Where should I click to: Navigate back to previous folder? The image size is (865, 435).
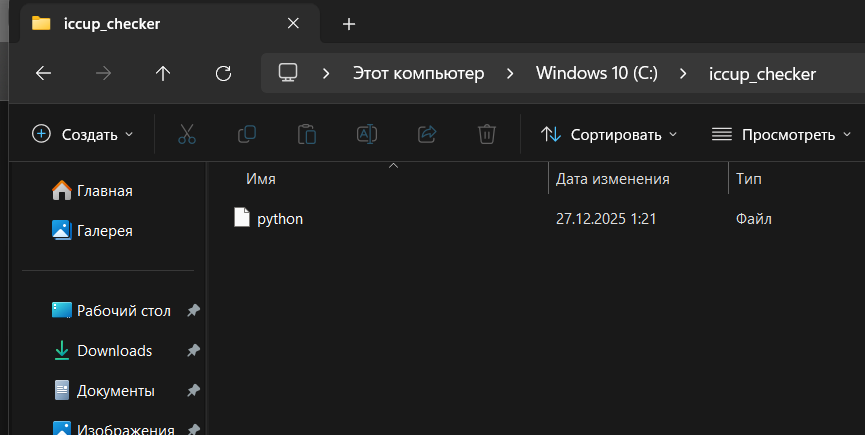43,73
